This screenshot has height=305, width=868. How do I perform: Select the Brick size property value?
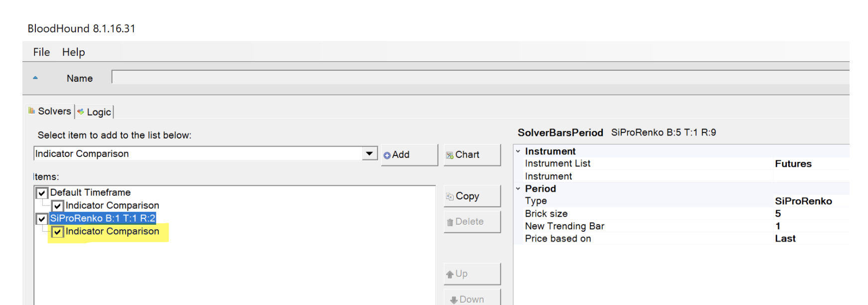[811, 213]
